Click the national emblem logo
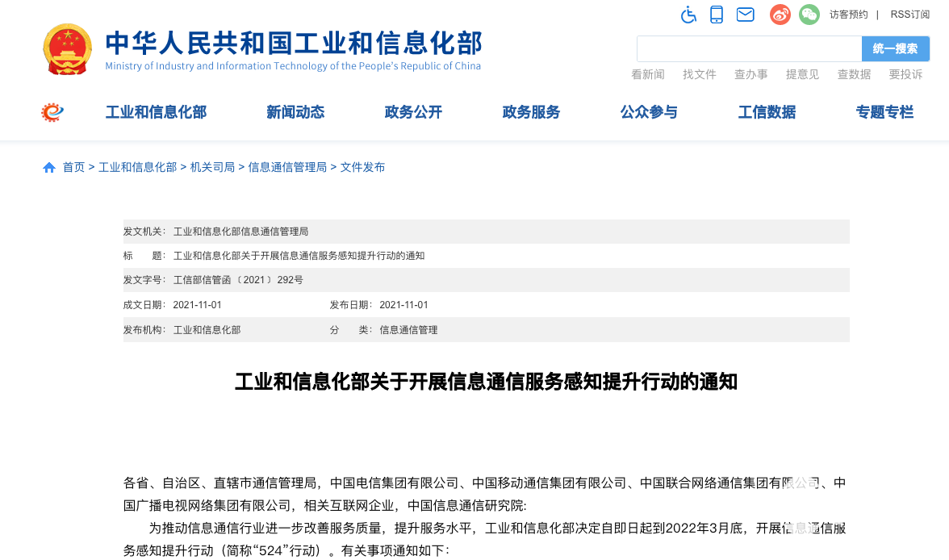The width and height of the screenshot is (949, 560). coord(67,49)
